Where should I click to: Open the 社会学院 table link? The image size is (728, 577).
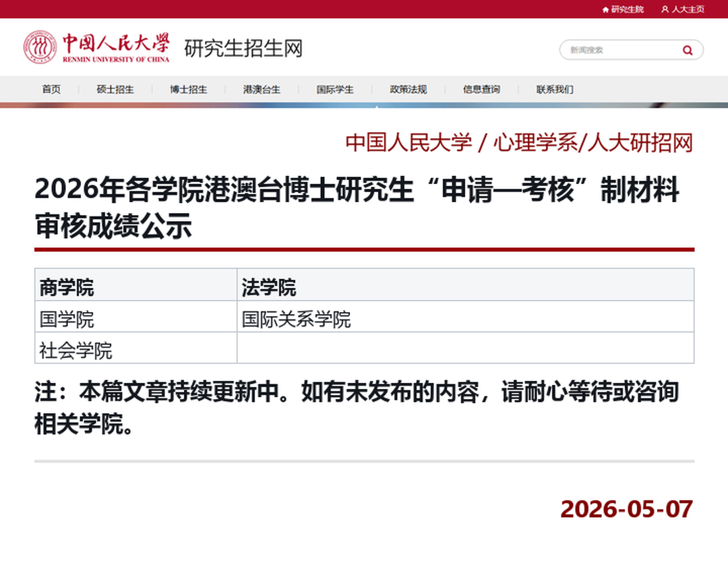click(x=75, y=351)
